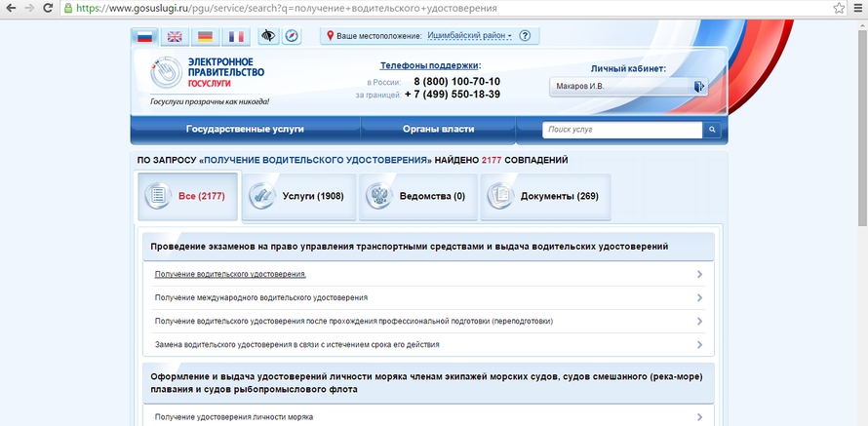Click the French flag language icon

pyautogui.click(x=235, y=36)
